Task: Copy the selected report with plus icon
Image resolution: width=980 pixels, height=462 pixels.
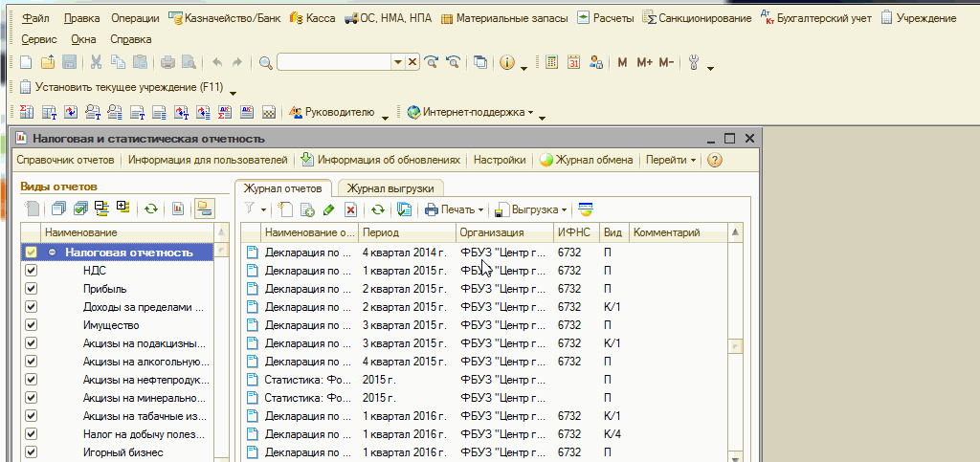Action: point(307,209)
